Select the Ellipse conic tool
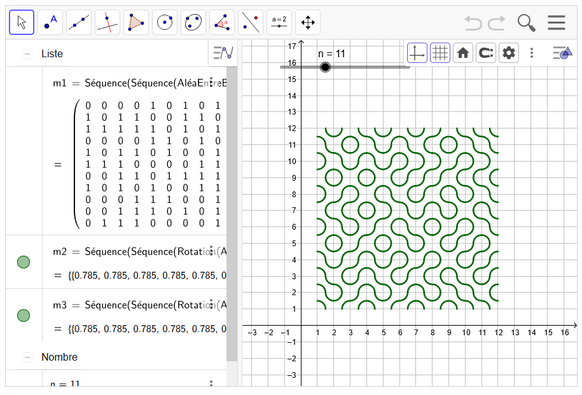This screenshot has width=582, height=395. coord(193,22)
